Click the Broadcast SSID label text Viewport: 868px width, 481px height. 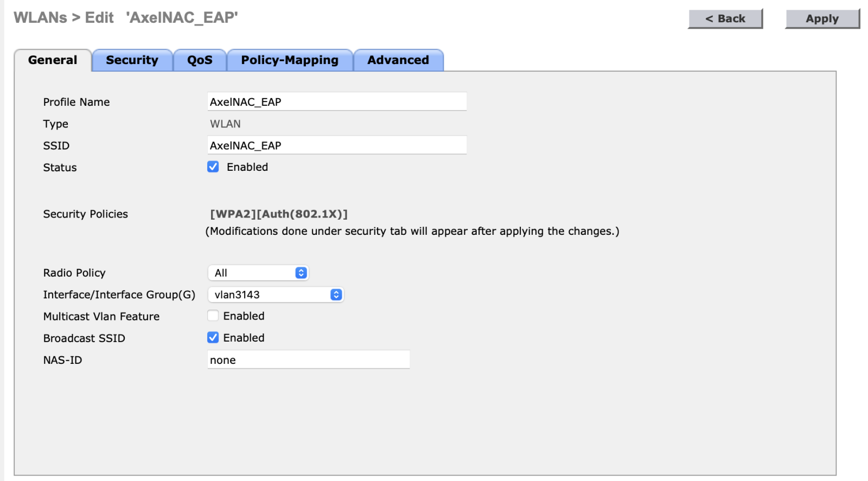pyautogui.click(x=84, y=338)
